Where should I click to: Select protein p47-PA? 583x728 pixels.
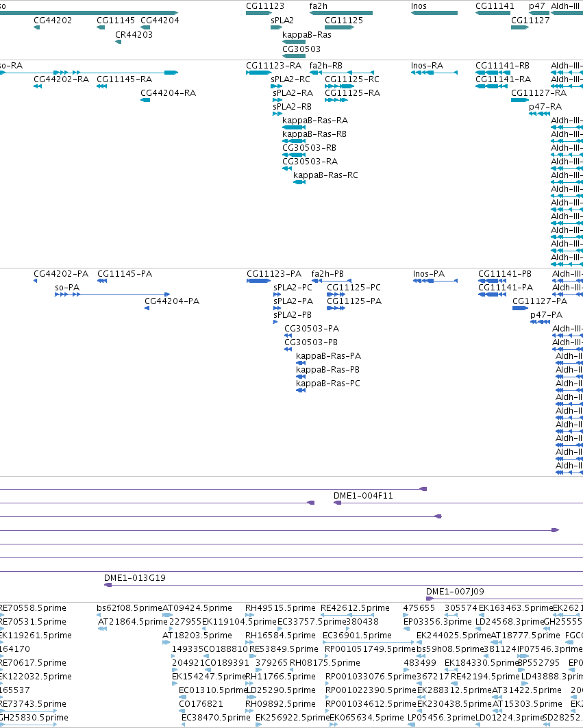coord(546,315)
